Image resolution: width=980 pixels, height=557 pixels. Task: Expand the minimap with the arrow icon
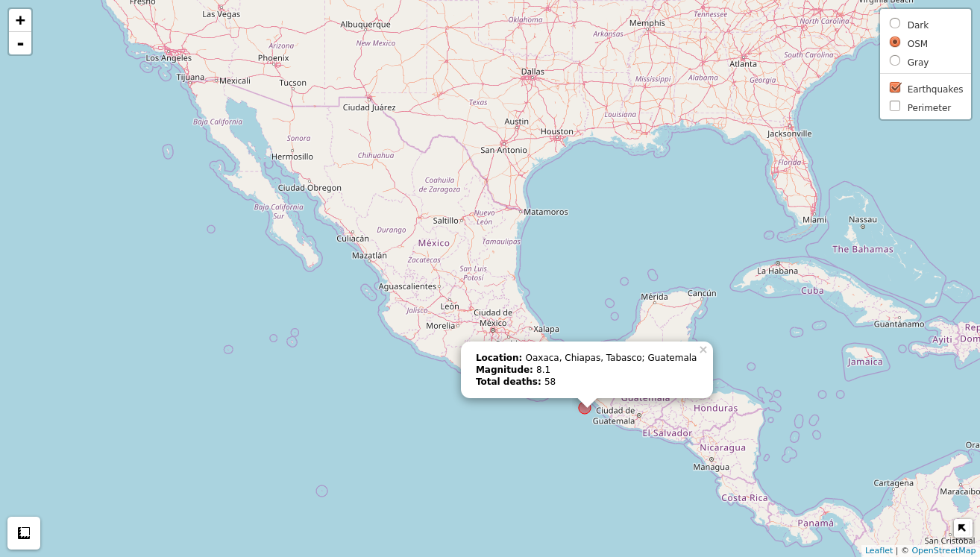pos(962,528)
